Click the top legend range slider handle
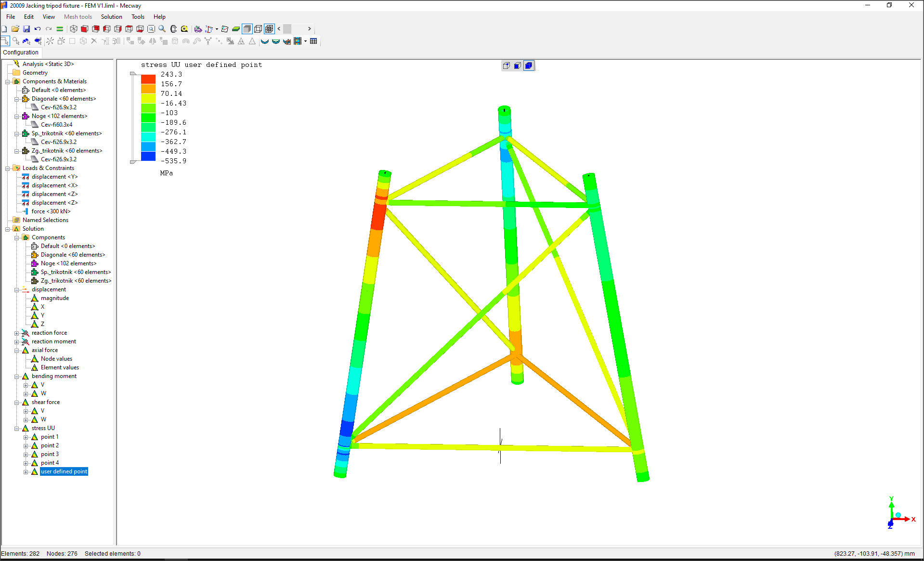This screenshot has height=561, width=924. (133, 74)
